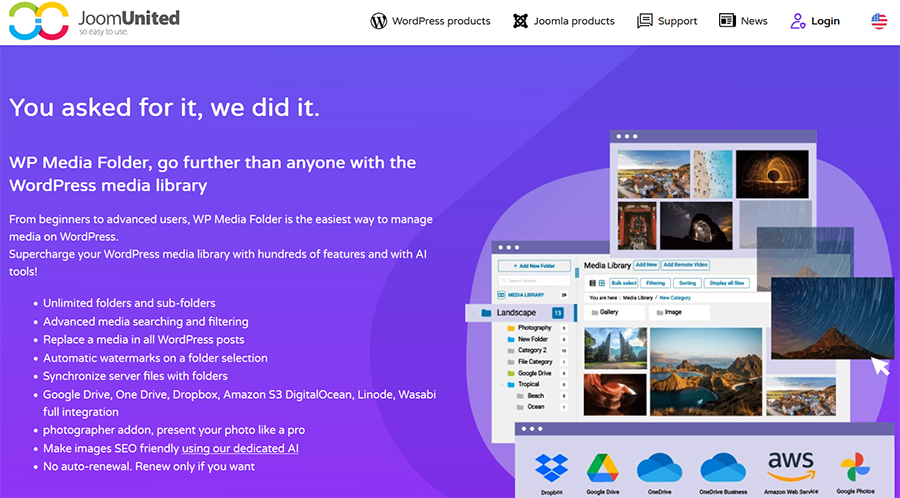Follow the 'using our dedicated AI' link

[x=240, y=448]
